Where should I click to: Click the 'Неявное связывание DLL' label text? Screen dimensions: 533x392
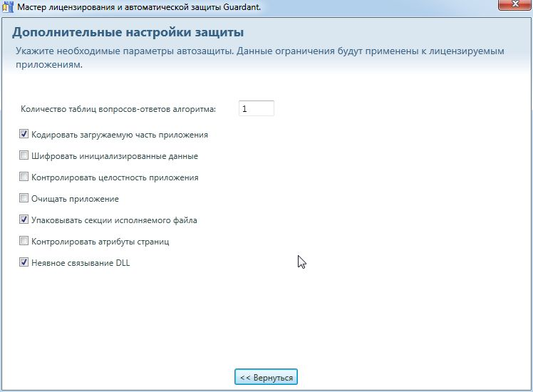point(81,263)
